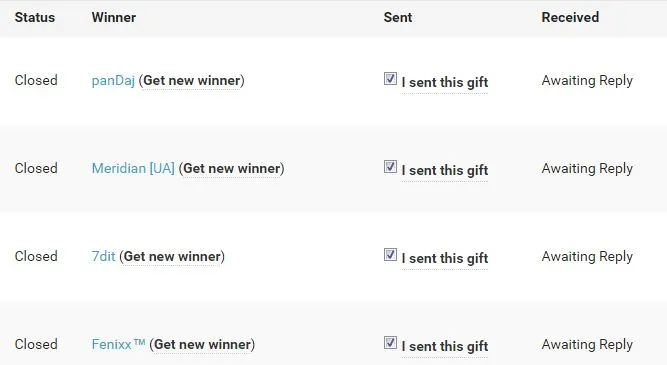
Task: Click the Status column header
Action: [35, 17]
